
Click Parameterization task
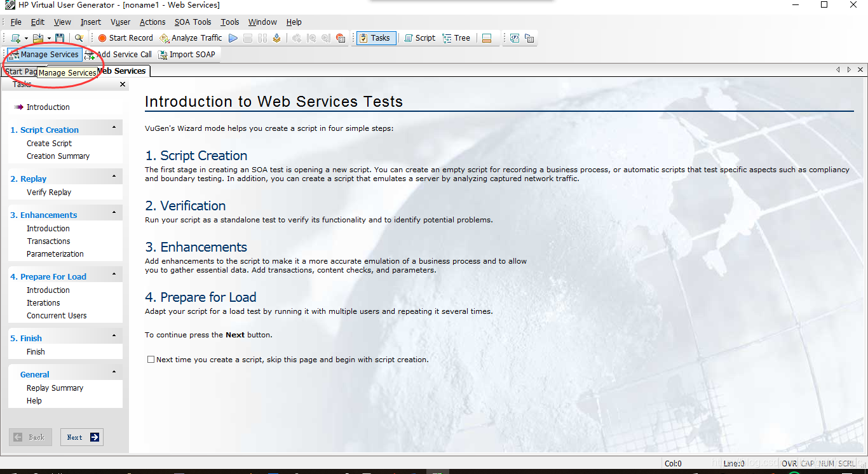click(x=55, y=254)
